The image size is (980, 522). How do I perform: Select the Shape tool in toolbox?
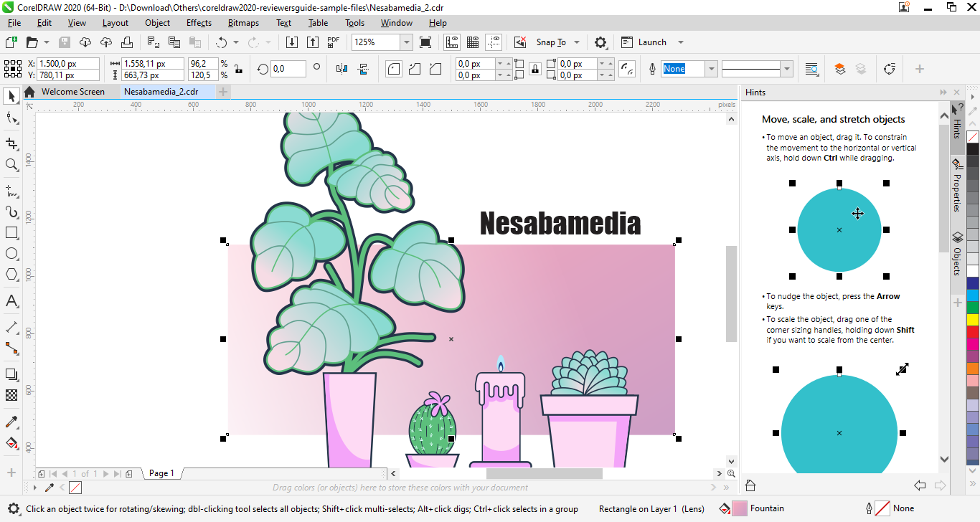coord(11,118)
